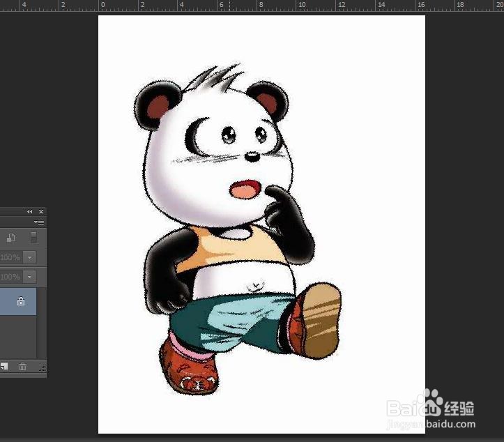Viewport: 504px width, 442px height.
Task: Delete layer using trash icon
Action: (x=22, y=366)
